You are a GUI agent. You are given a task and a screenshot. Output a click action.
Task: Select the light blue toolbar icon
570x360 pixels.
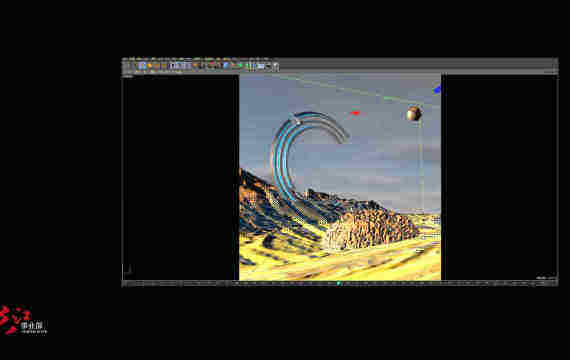click(226, 65)
